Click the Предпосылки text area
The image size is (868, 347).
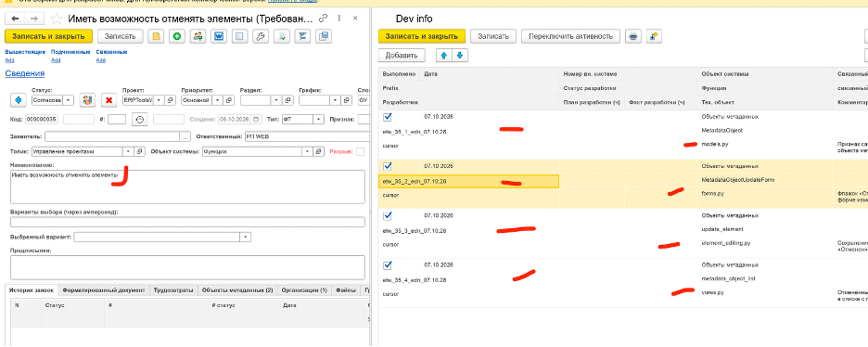click(187, 267)
